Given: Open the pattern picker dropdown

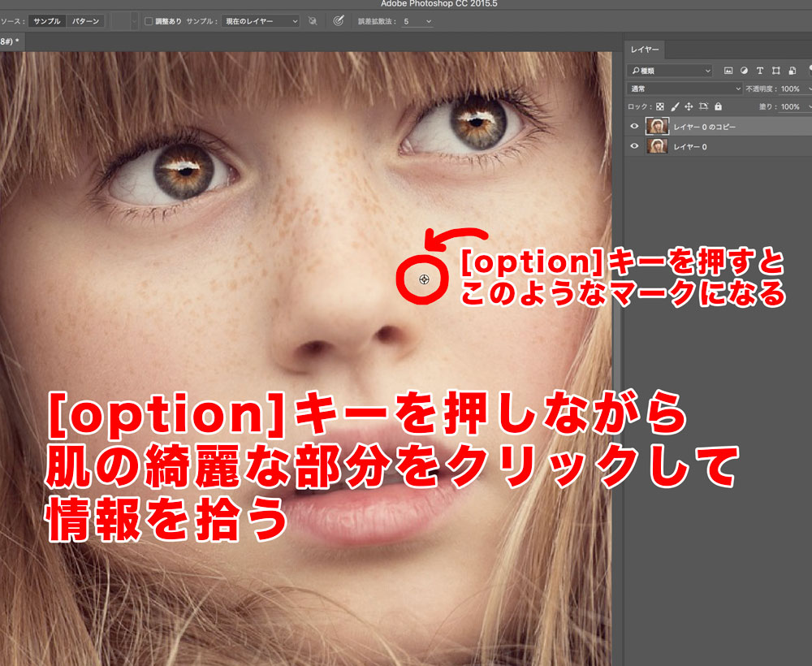Looking at the screenshot, I should [x=134, y=21].
